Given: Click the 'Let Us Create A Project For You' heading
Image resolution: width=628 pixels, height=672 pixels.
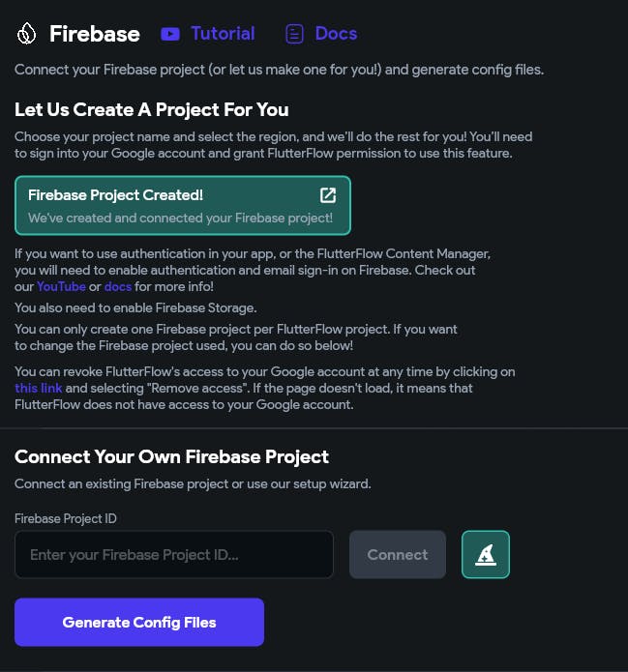Looking at the screenshot, I should (x=152, y=110).
